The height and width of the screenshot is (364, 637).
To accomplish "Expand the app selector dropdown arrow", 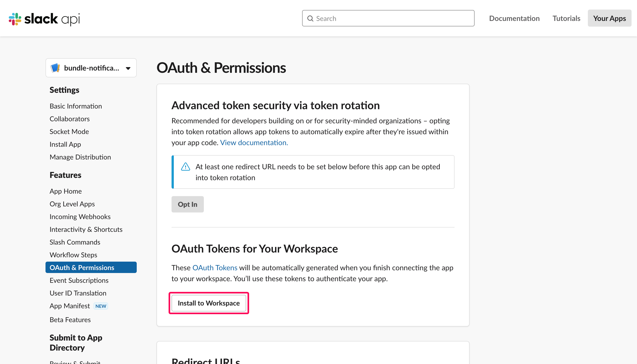I will pyautogui.click(x=128, y=68).
